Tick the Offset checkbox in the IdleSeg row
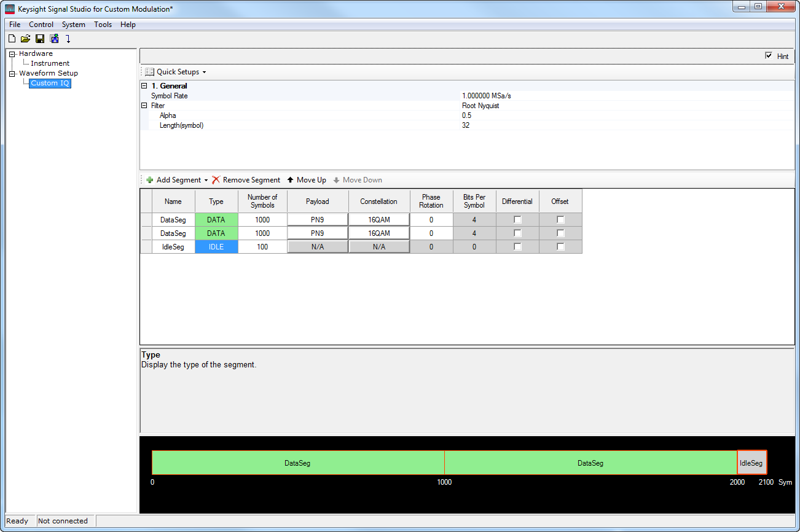Screen dimensions: 800x532 [560, 246]
